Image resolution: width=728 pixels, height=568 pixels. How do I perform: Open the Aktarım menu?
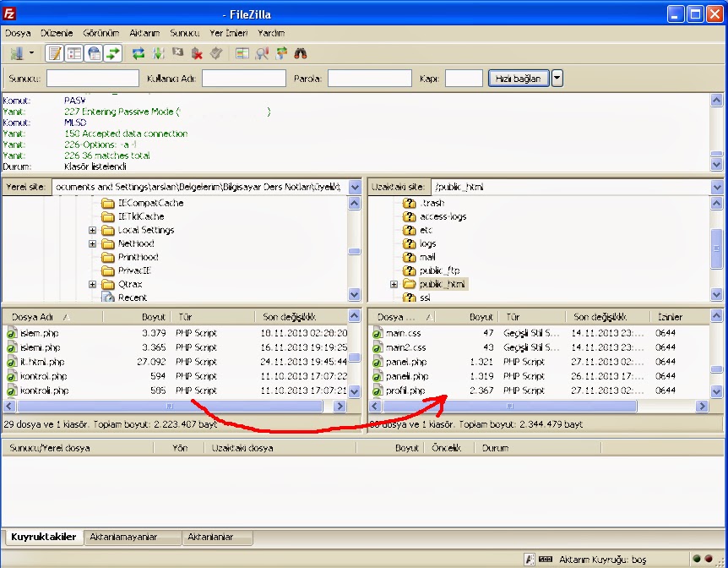click(x=144, y=33)
